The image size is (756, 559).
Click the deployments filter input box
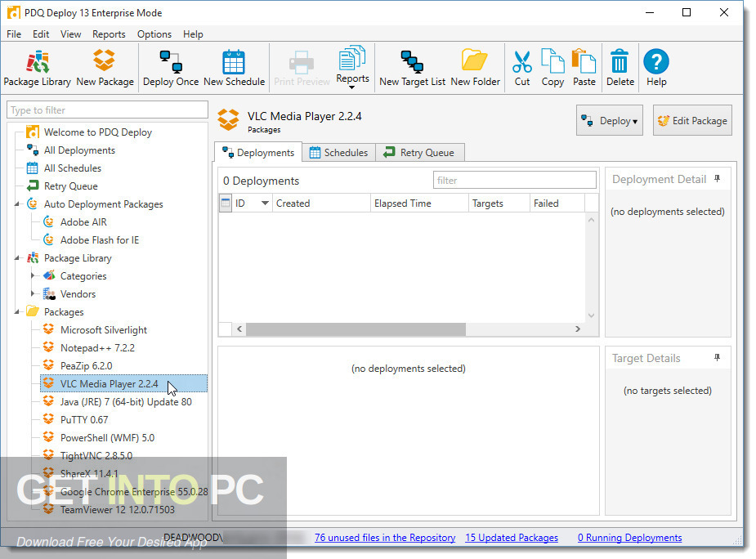pyautogui.click(x=514, y=181)
